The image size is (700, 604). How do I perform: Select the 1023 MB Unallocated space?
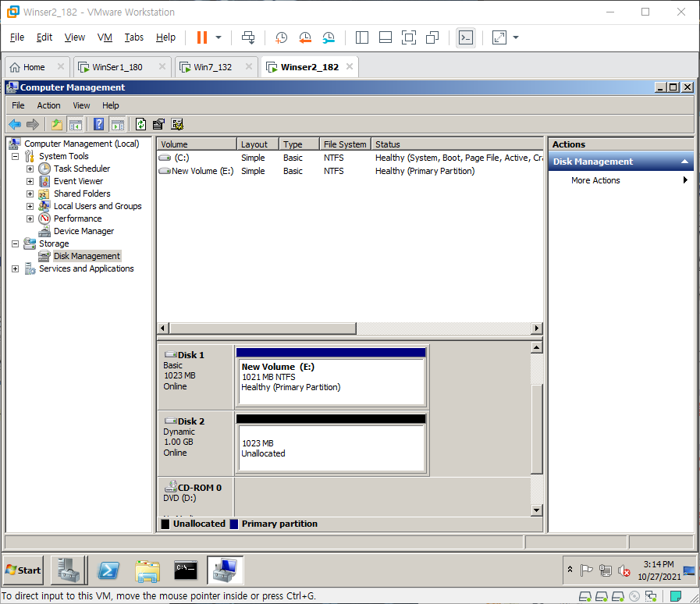[x=331, y=443]
